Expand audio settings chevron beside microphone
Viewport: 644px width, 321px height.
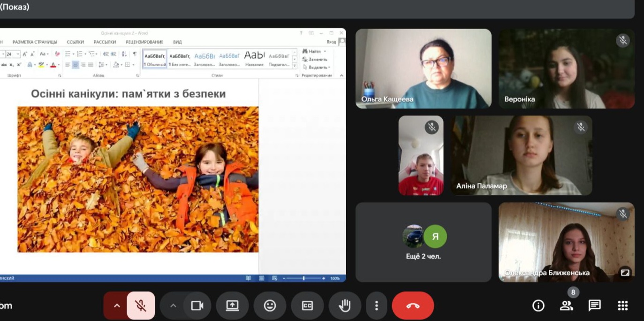tap(117, 306)
